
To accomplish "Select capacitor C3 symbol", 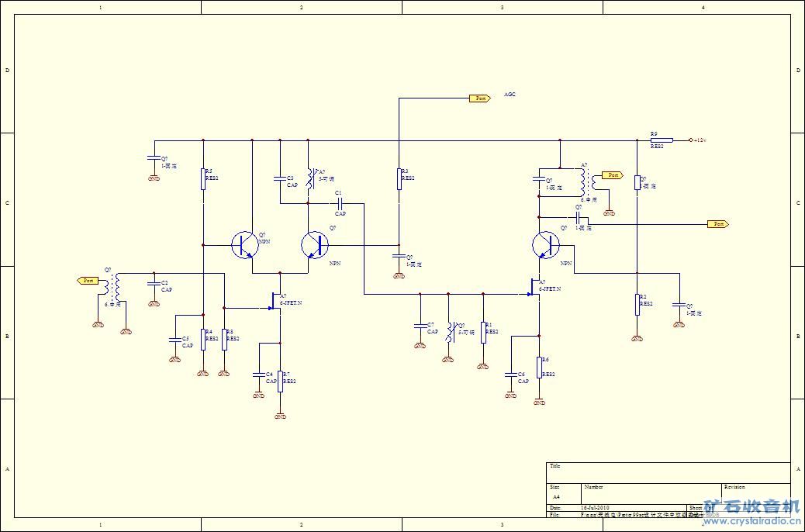I will (280, 178).
